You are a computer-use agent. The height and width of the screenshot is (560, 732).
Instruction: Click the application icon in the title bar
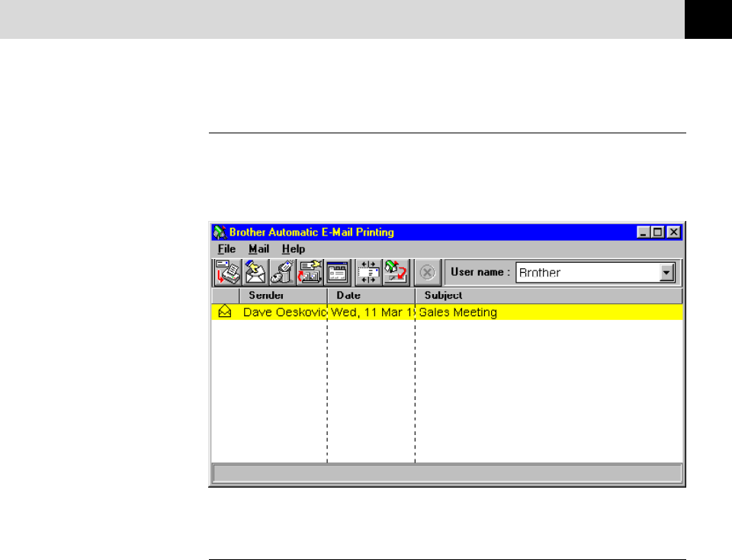pyautogui.click(x=220, y=232)
